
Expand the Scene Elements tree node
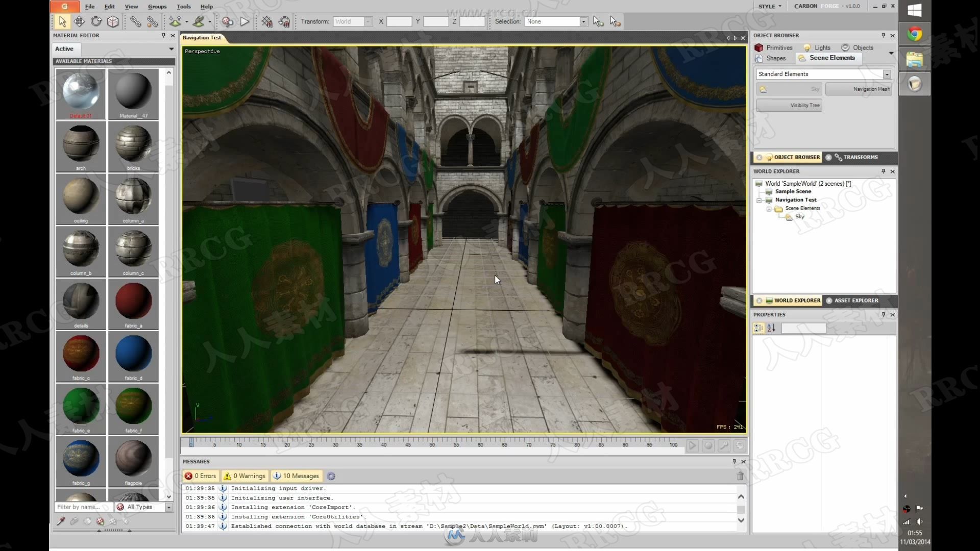(x=770, y=208)
